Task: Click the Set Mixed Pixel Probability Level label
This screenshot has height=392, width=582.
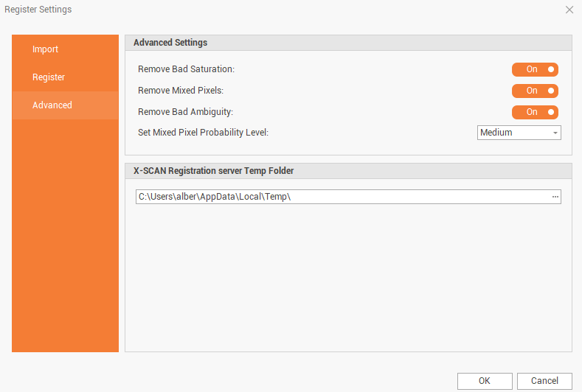Action: pos(203,133)
